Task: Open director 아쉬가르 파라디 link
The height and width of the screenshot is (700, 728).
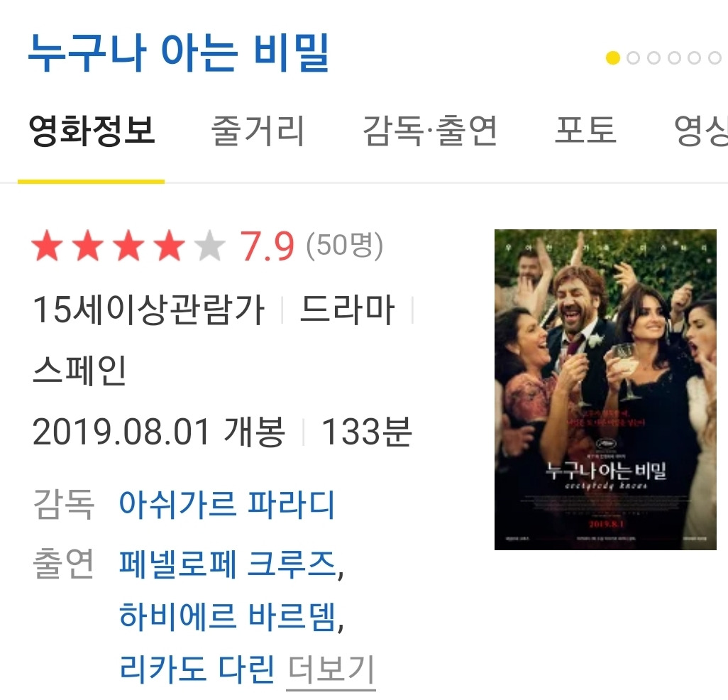Action: click(x=226, y=505)
